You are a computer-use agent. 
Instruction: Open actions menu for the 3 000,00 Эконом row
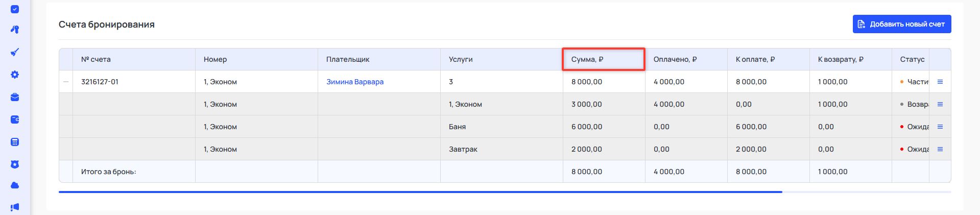click(940, 104)
